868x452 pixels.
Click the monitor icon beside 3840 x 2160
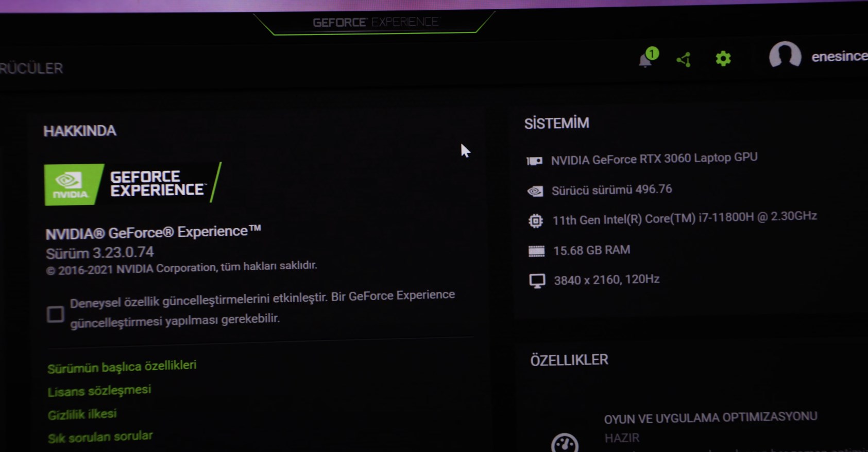point(537,281)
